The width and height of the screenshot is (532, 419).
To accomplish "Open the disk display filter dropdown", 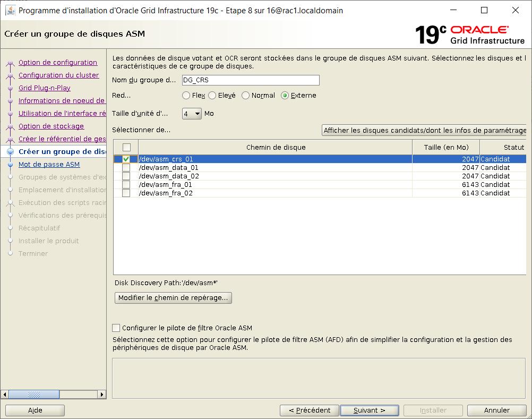I will point(424,130).
